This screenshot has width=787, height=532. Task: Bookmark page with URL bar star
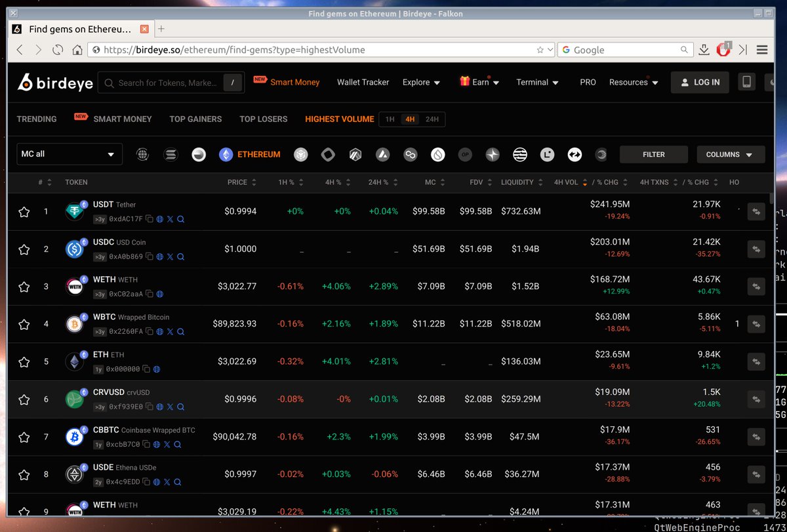(x=540, y=50)
